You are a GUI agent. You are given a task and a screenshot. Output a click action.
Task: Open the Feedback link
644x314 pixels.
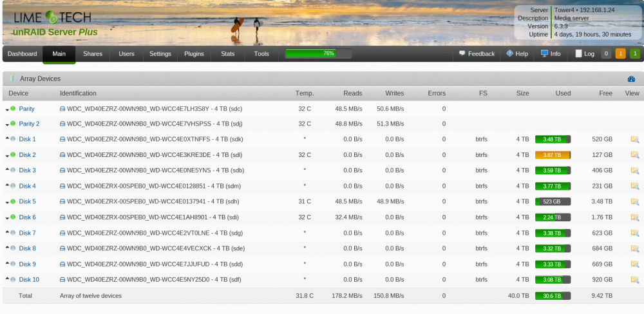click(x=477, y=54)
